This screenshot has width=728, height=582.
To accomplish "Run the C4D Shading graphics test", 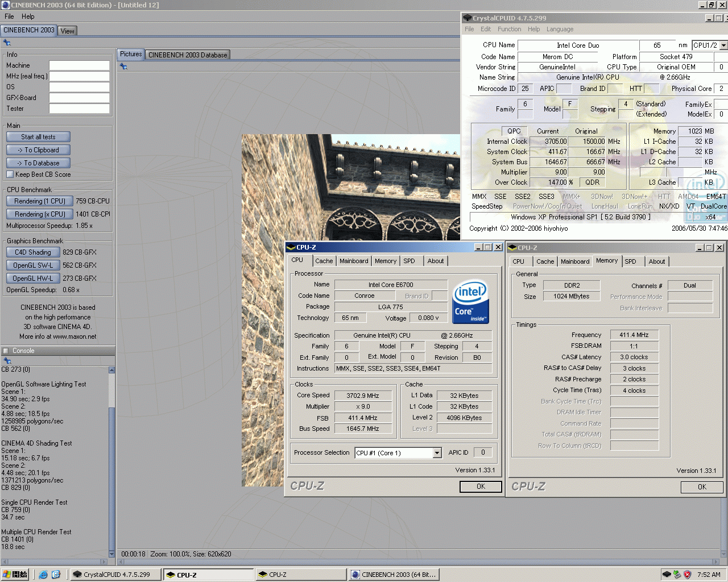I will [33, 252].
